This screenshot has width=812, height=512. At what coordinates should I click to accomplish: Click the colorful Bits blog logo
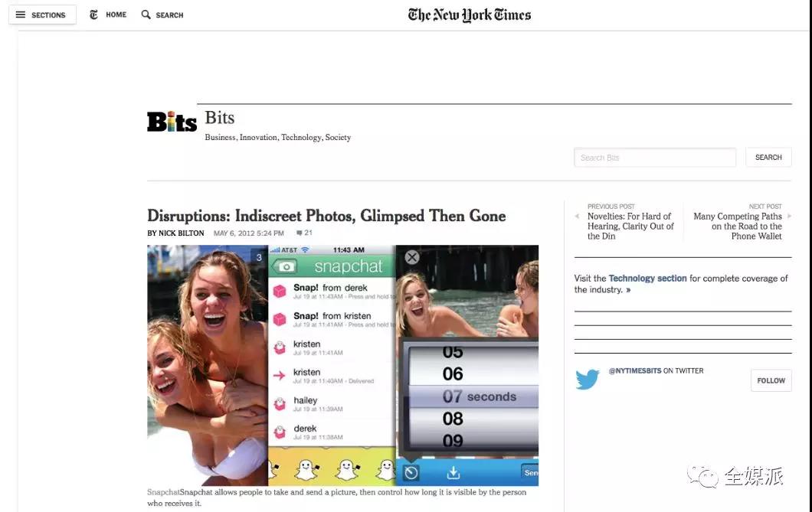point(172,122)
